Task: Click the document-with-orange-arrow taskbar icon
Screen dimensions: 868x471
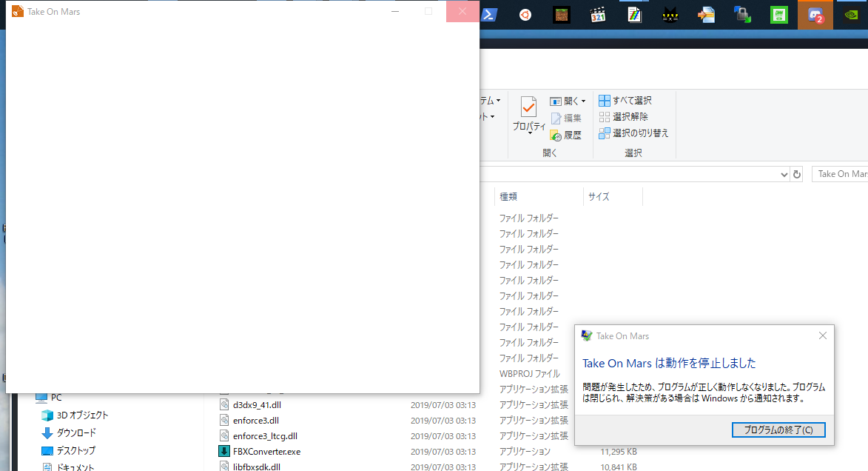Action: click(707, 15)
